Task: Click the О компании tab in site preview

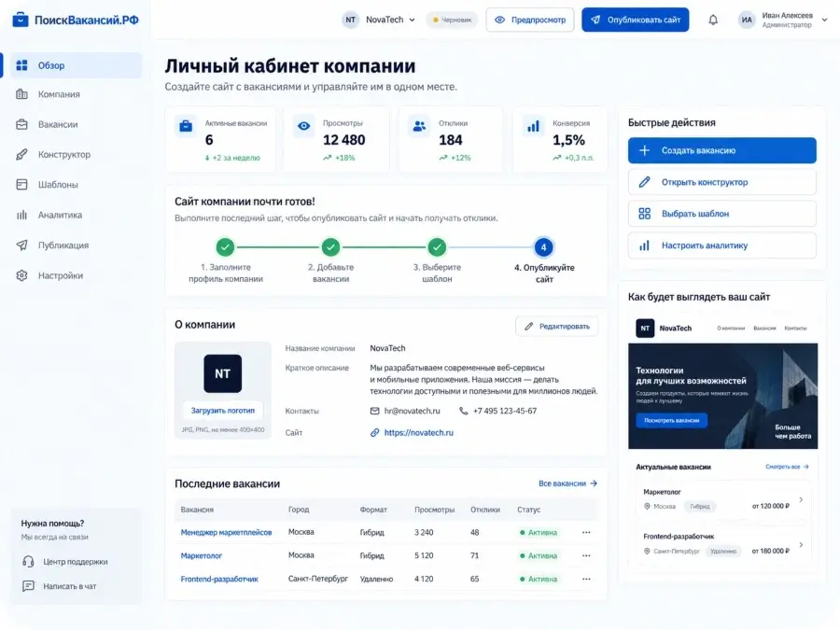Action: [731, 328]
